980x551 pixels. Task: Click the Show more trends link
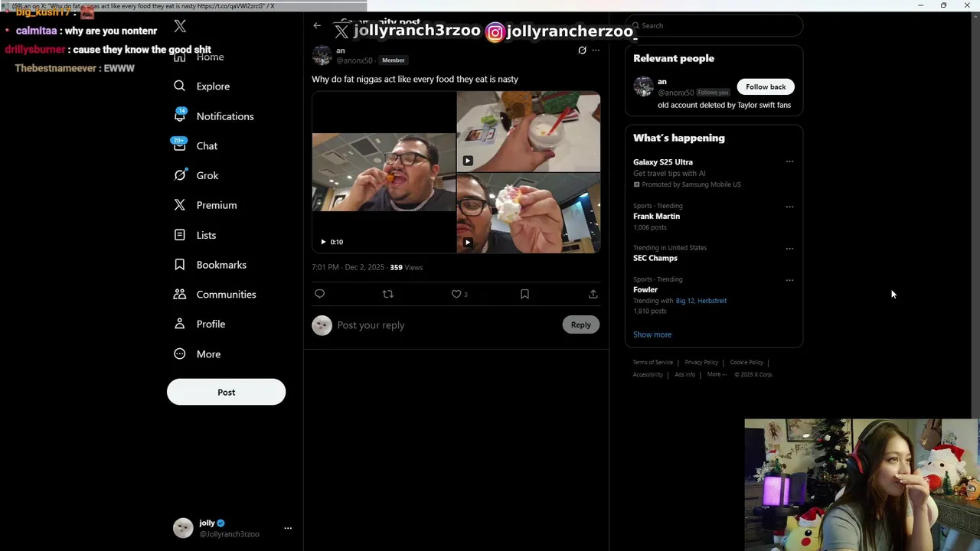pyautogui.click(x=652, y=334)
